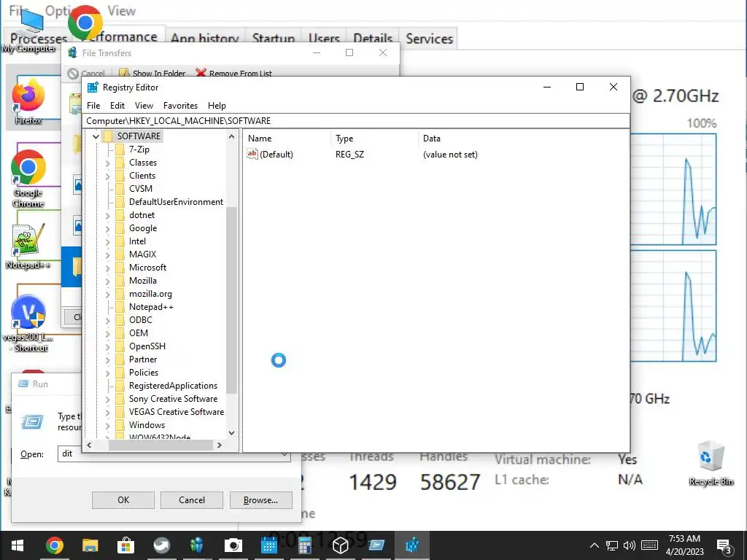Open the Calendar app in the taskbar
The image size is (747, 560).
tap(268, 545)
